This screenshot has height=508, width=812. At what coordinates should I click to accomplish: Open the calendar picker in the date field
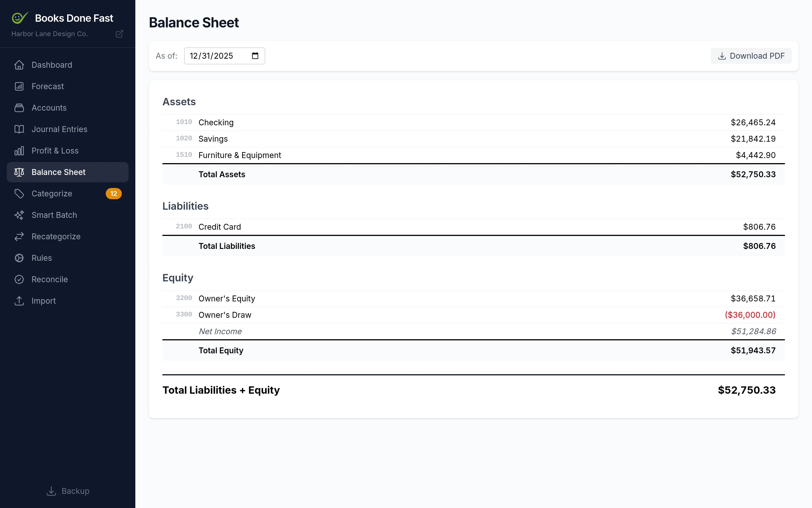click(255, 56)
